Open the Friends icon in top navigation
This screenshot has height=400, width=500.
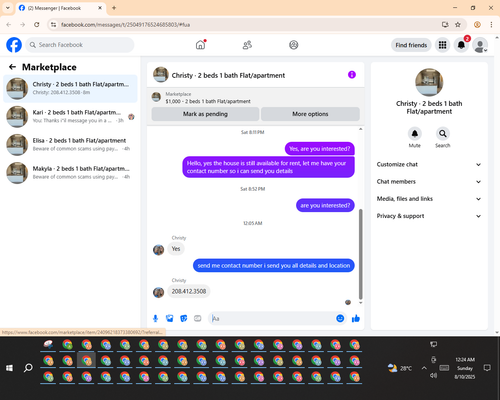(247, 45)
